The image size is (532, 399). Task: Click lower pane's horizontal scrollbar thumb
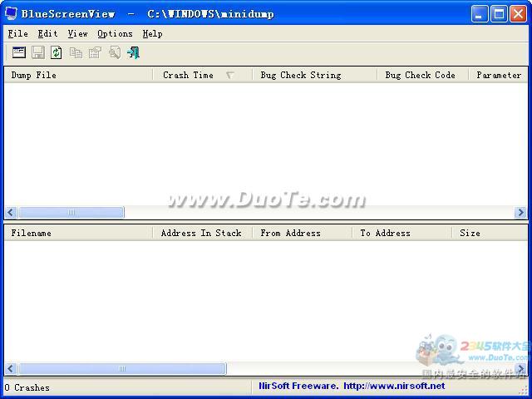(121, 368)
